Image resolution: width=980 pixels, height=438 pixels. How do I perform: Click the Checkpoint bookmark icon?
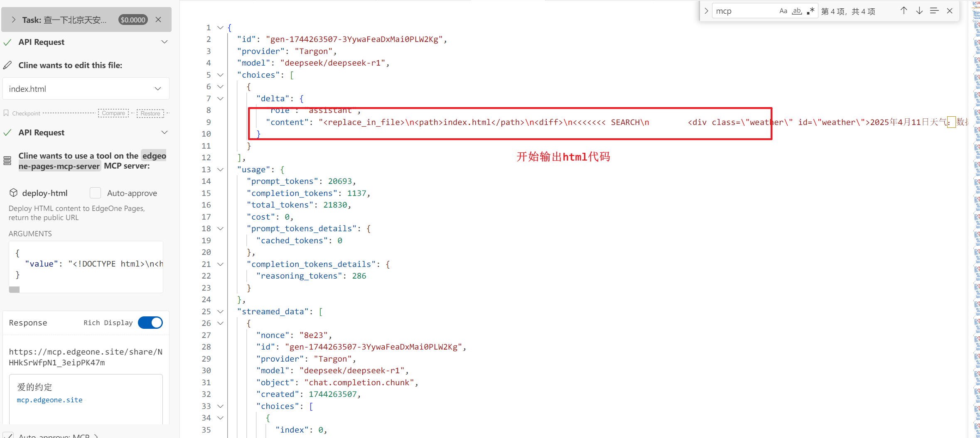click(x=6, y=113)
